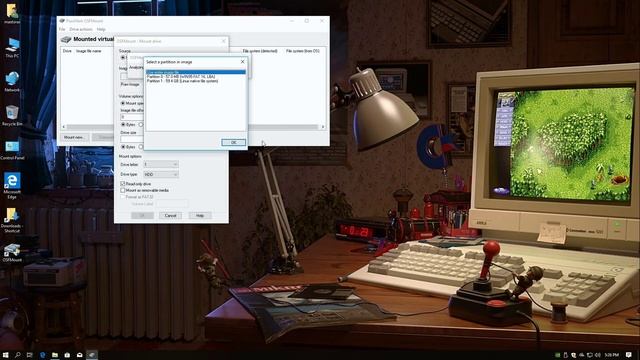Open the network icon in system tray
The width and height of the screenshot is (640, 360).
[x=589, y=355]
